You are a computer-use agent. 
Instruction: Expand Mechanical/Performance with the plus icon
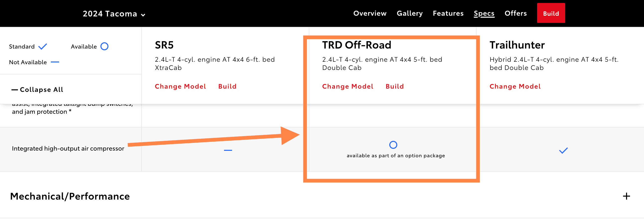tap(626, 196)
